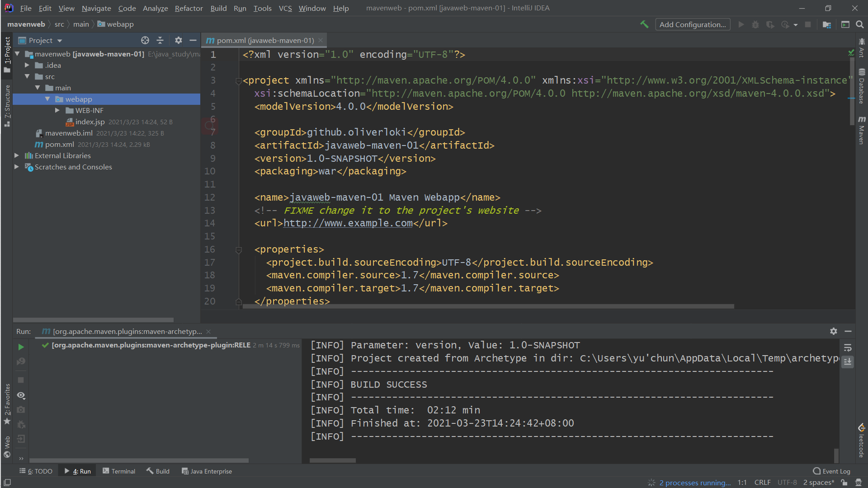
Task: Expand the WEB-INF folder
Action: 57,110
